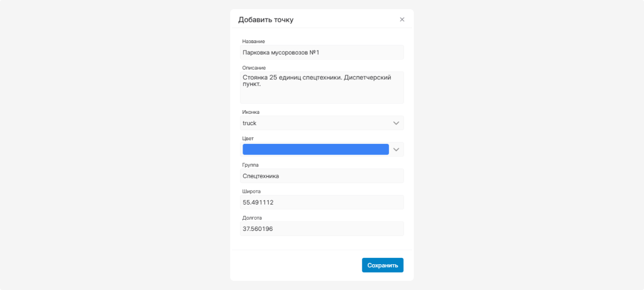Screen dimensions: 644x290
Task: Click the Долгота label text
Action: click(252, 218)
